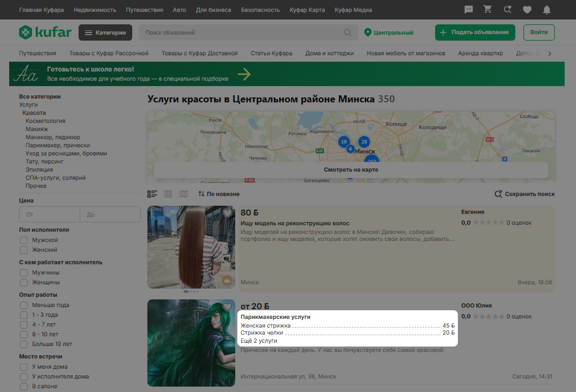Open the Центральный region selector
The height and width of the screenshot is (392, 576).
(389, 32)
